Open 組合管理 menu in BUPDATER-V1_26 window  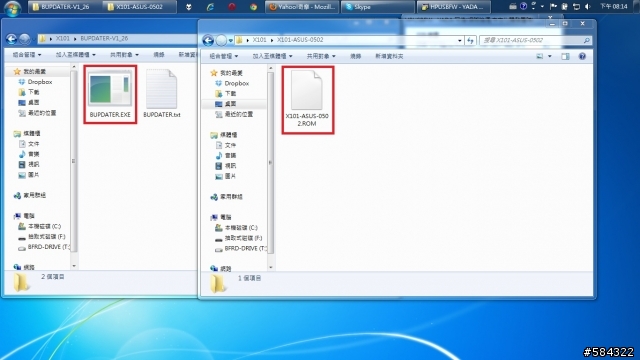pyautogui.click(x=27, y=55)
